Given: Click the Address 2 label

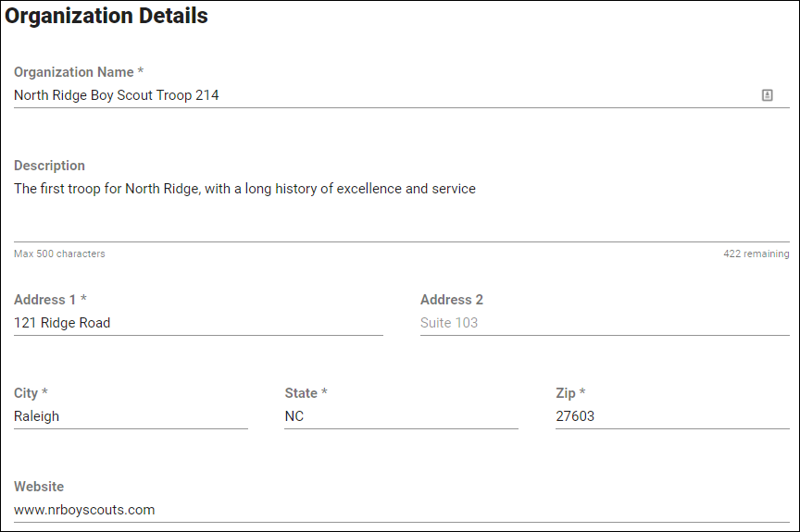Looking at the screenshot, I should [x=452, y=300].
